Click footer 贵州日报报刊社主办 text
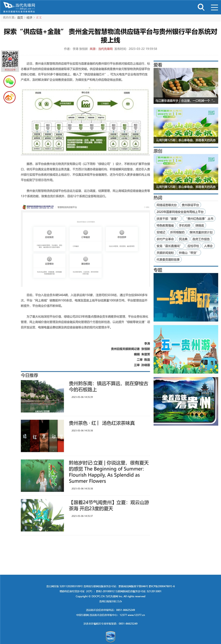Screen dimensions: 221x644 110,601
